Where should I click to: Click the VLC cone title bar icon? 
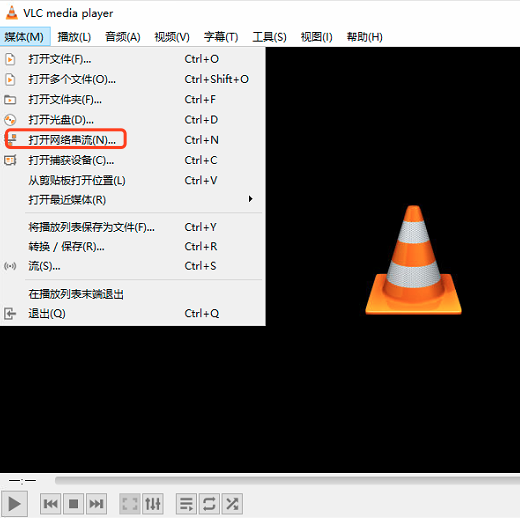(12, 12)
